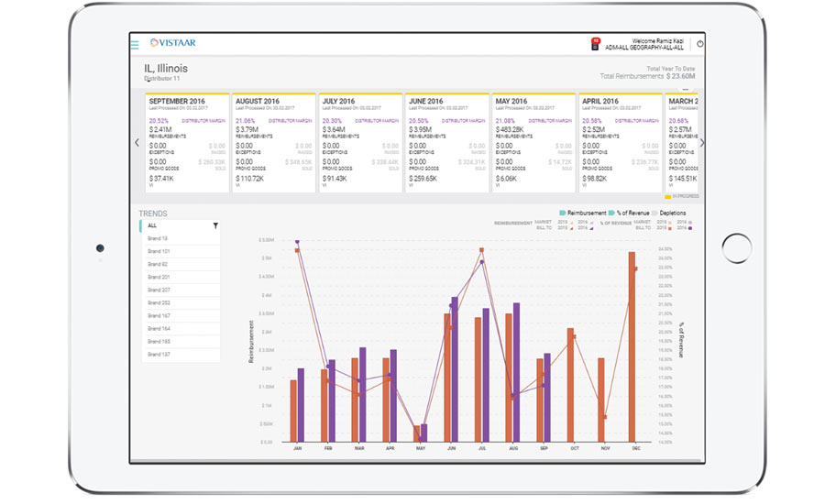
Task: Click the filter funnel icon in Trends list
Action: coord(215,225)
